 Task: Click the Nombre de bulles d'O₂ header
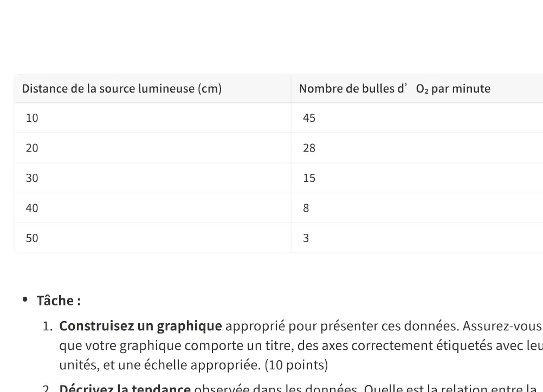coord(395,89)
